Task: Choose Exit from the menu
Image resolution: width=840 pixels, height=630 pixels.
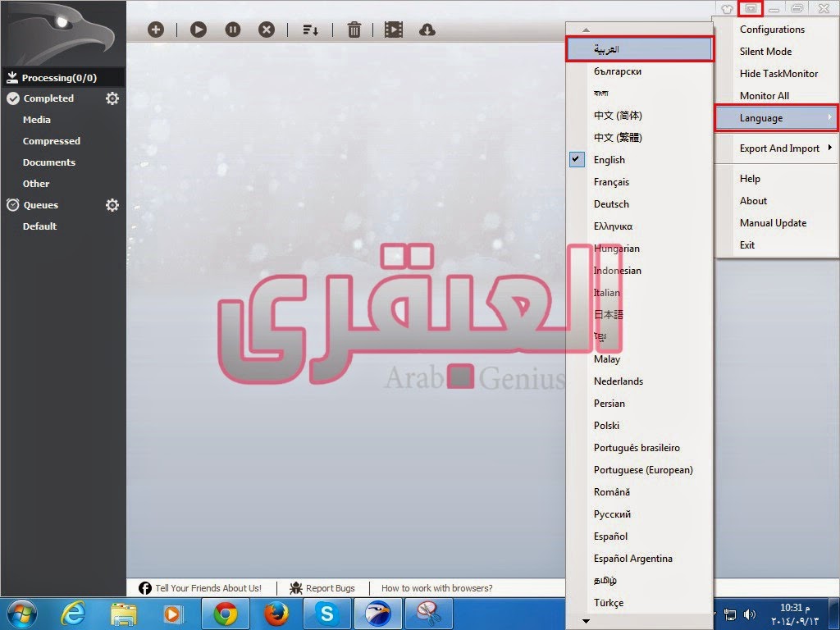Action: click(776, 244)
